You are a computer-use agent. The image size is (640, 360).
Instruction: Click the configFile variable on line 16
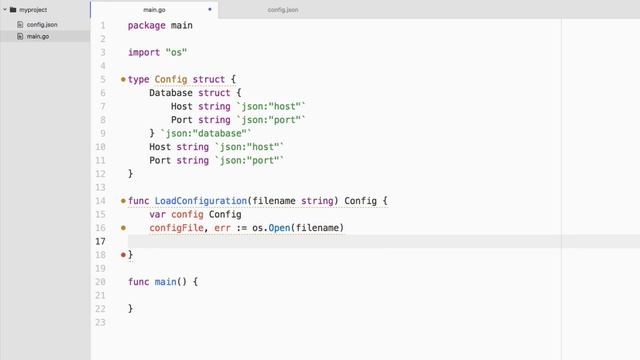(176, 228)
